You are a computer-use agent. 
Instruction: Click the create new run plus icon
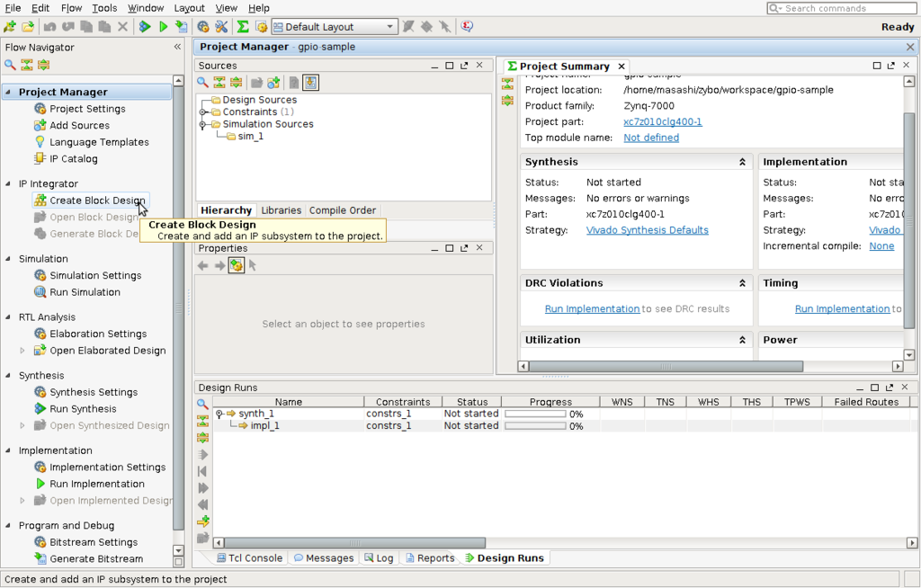pyautogui.click(x=202, y=521)
